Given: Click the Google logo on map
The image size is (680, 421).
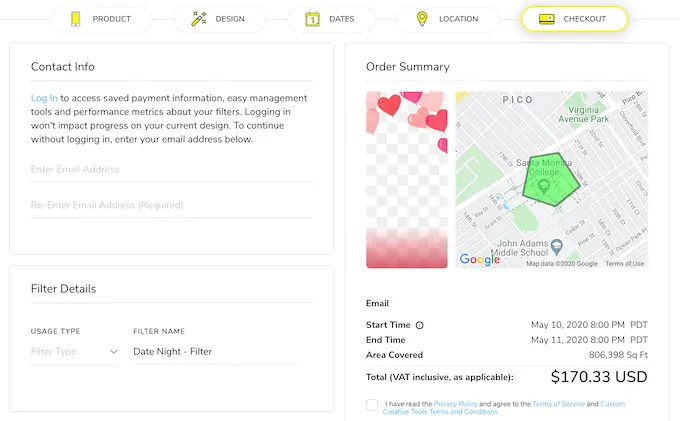Looking at the screenshot, I should pyautogui.click(x=479, y=260).
